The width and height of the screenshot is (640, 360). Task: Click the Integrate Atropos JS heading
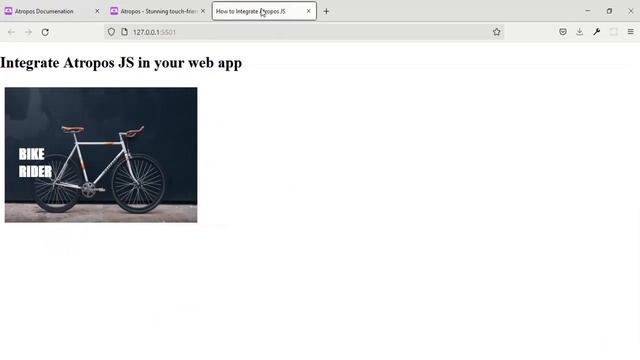point(121,63)
